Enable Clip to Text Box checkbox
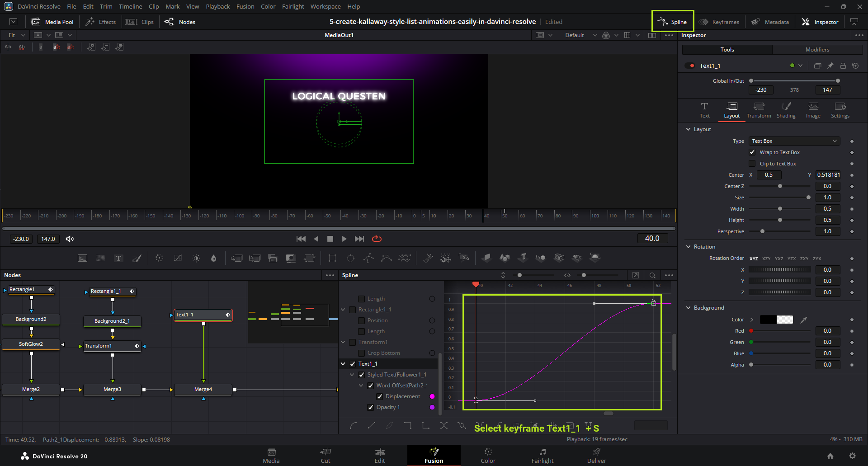 752,164
